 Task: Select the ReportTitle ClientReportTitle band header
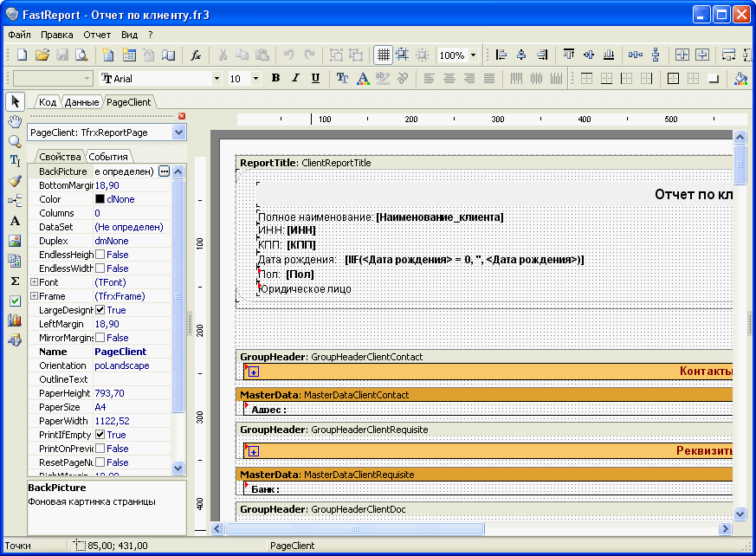pyautogui.click(x=484, y=163)
